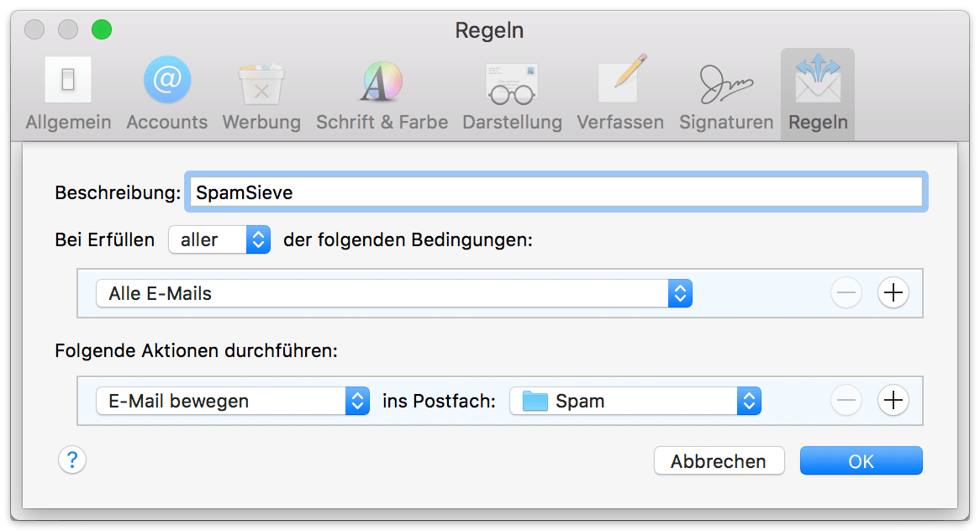Open the Darstellung viewing pane
980x531 pixels.
pos(512,94)
